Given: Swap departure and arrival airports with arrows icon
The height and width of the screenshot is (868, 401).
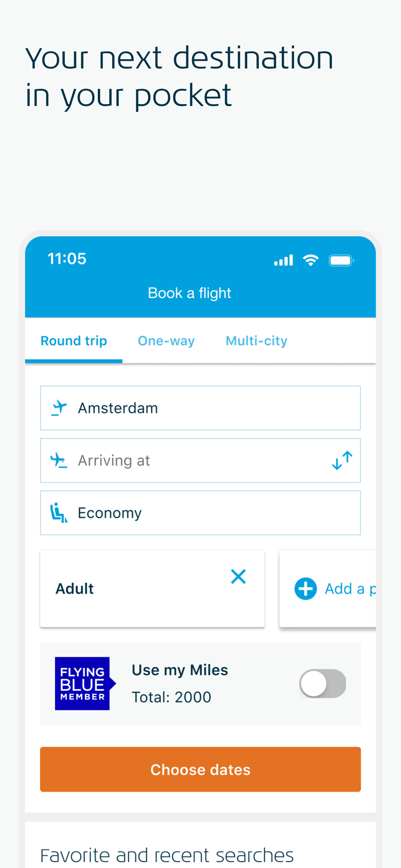Looking at the screenshot, I should pos(344,459).
